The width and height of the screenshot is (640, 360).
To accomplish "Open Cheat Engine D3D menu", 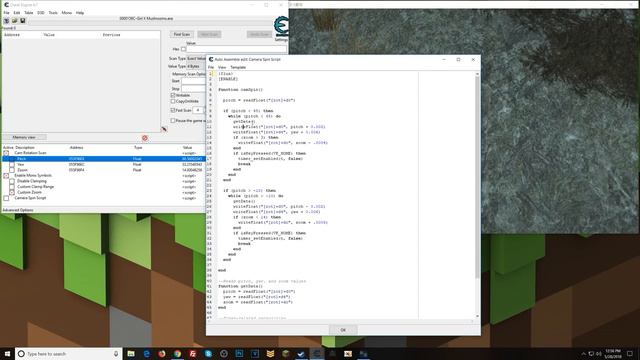I will (x=41, y=13).
